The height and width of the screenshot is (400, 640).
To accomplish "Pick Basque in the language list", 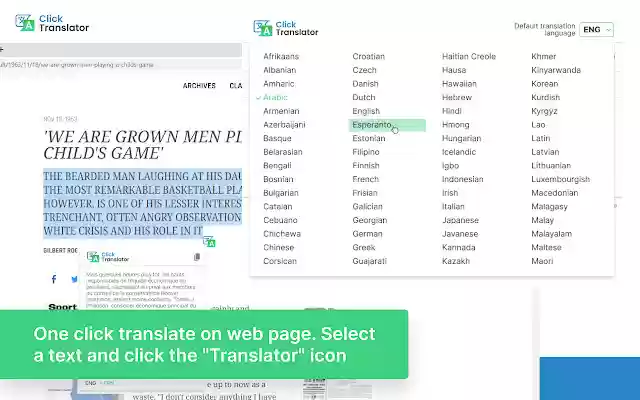I will [277, 138].
